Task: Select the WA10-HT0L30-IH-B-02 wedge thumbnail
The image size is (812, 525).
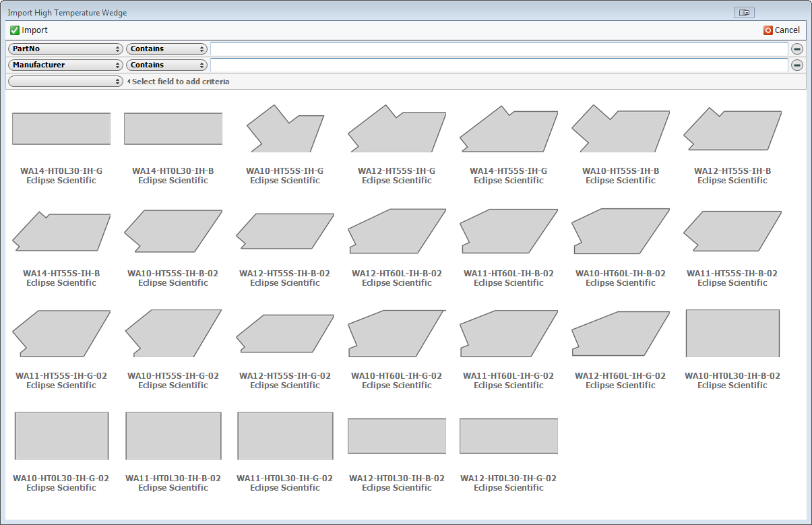Action: pyautogui.click(x=732, y=333)
